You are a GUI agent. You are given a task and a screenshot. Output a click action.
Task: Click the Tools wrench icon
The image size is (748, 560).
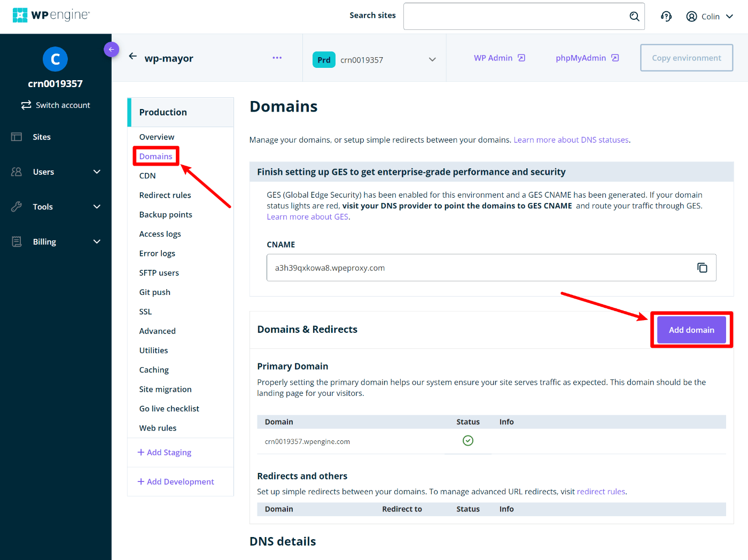tap(17, 207)
